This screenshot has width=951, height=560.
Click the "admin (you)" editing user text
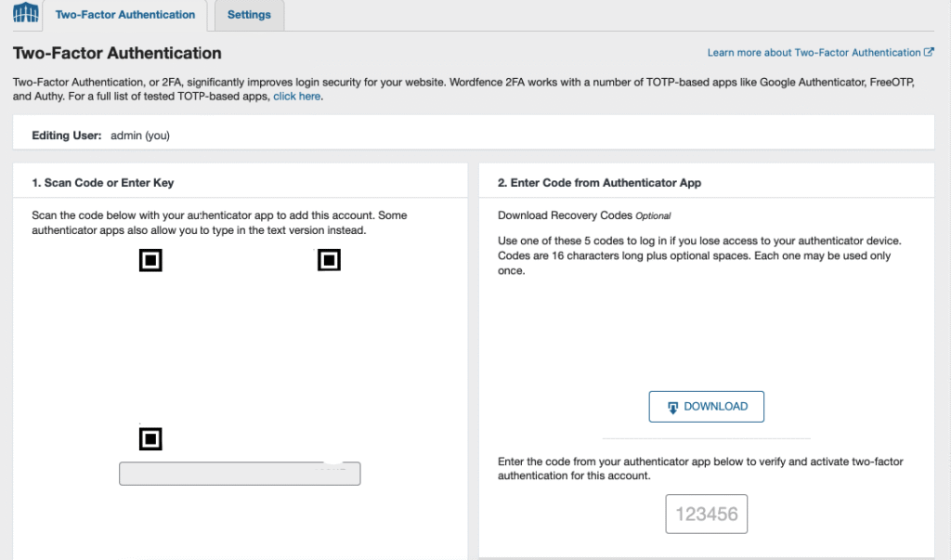tap(140, 136)
